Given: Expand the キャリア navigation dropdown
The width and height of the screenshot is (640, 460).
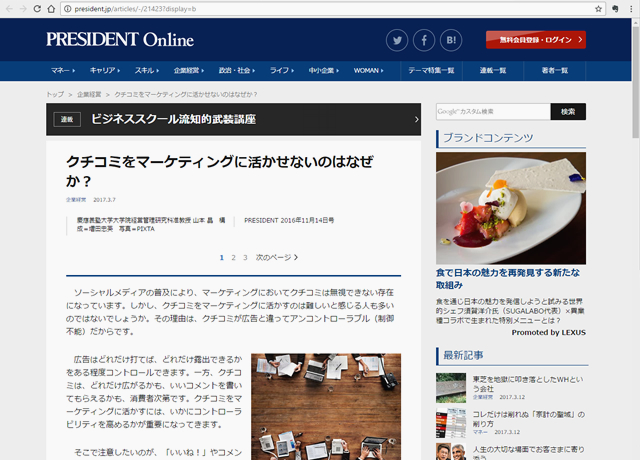Looking at the screenshot, I should [x=104, y=71].
